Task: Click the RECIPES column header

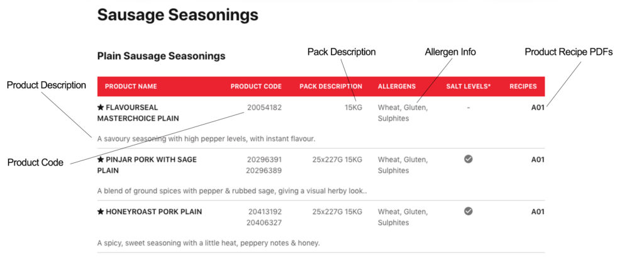Action: coord(523,87)
